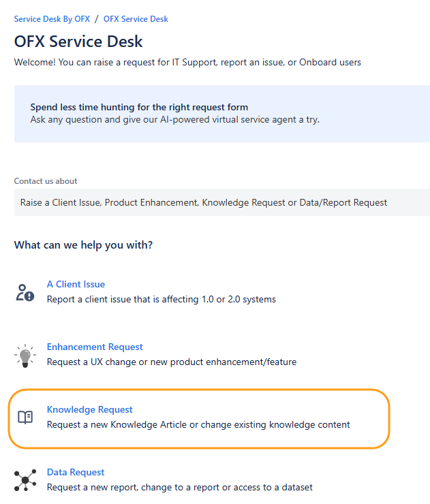
Task: Click the "Contact us about" label
Action: click(46, 181)
